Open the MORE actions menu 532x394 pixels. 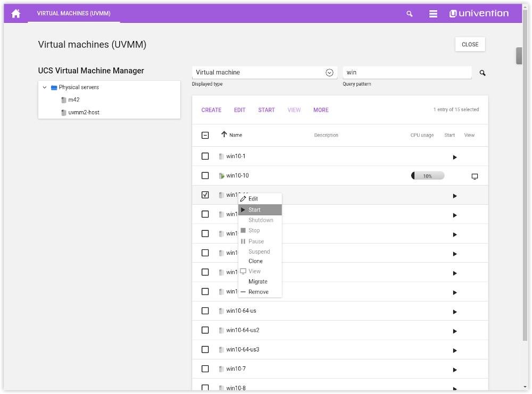321,110
